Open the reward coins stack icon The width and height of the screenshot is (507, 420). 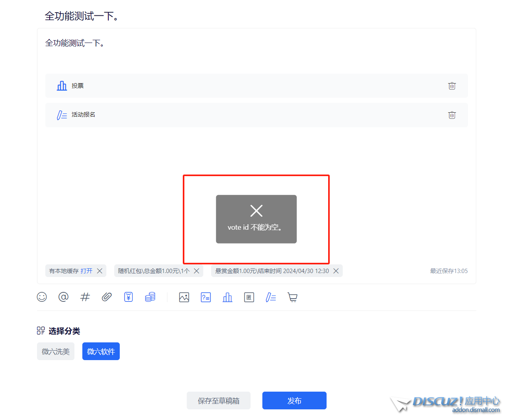pos(150,297)
